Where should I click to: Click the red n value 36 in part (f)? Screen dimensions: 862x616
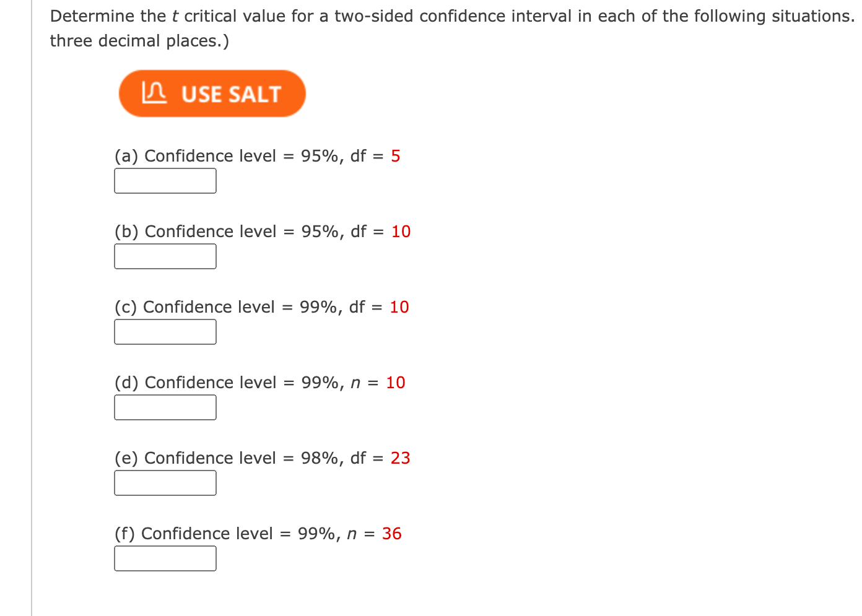(392, 534)
